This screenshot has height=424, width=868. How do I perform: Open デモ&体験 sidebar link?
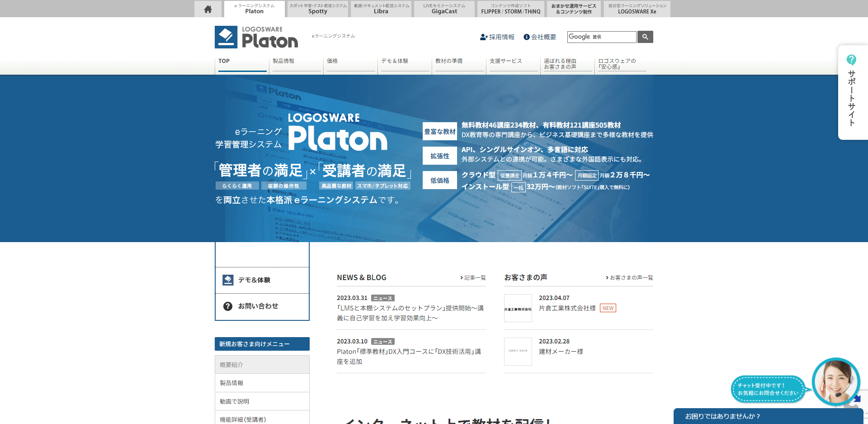pos(262,280)
